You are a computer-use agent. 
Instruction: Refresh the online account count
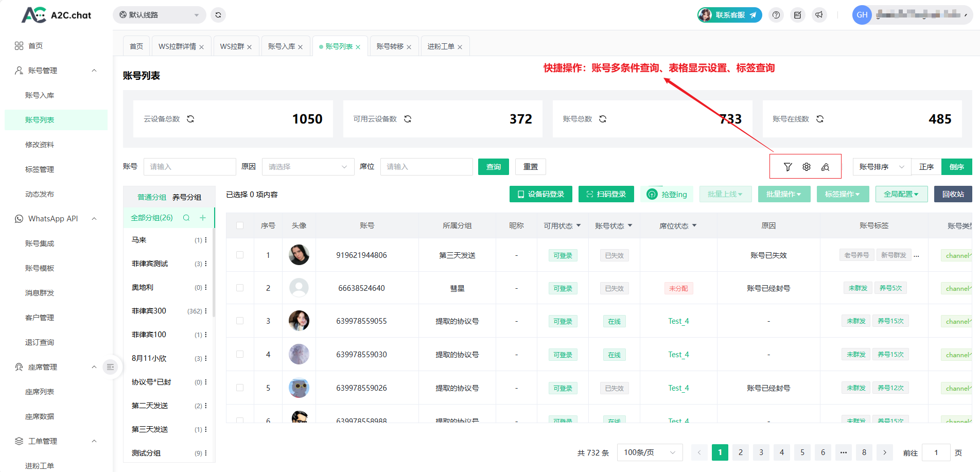pyautogui.click(x=820, y=119)
